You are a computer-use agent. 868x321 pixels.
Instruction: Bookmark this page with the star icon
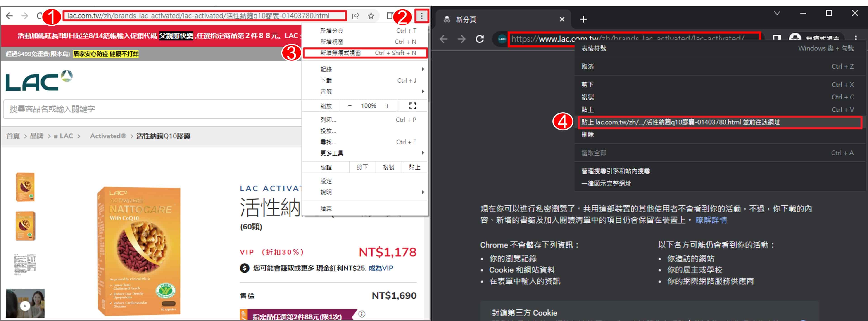click(371, 16)
